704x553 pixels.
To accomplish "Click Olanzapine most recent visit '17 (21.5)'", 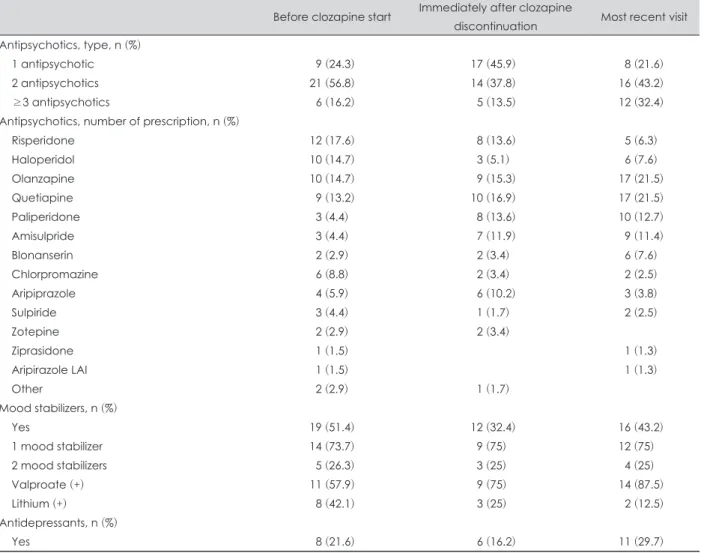I will (x=641, y=179).
